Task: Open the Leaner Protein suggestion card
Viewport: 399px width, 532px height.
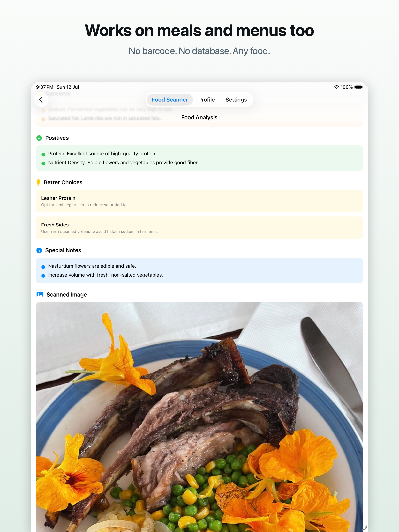Action: [199, 201]
